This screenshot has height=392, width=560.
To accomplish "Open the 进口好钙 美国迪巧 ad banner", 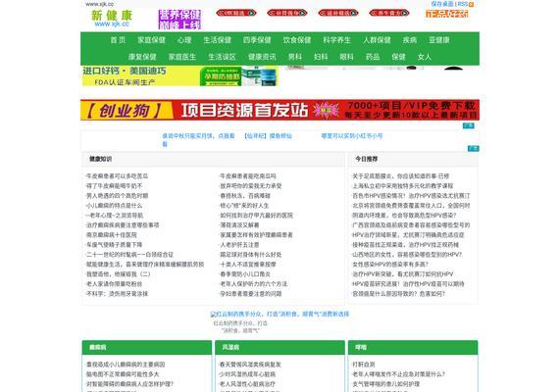I will coord(180,75).
